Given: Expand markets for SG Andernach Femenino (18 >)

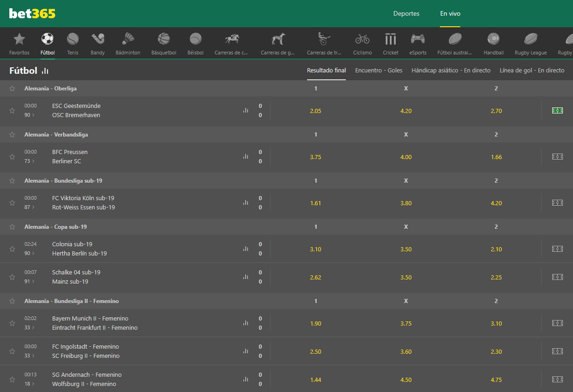Looking at the screenshot, I should (30, 384).
